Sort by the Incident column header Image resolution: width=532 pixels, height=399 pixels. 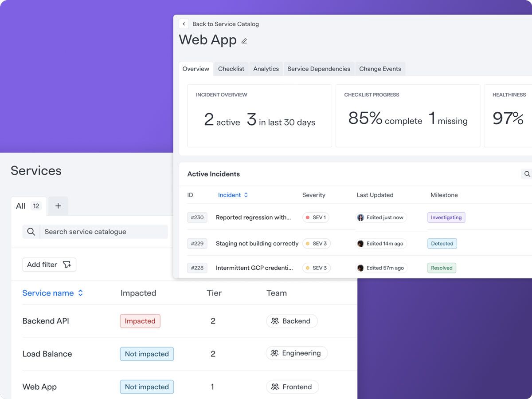tap(233, 195)
